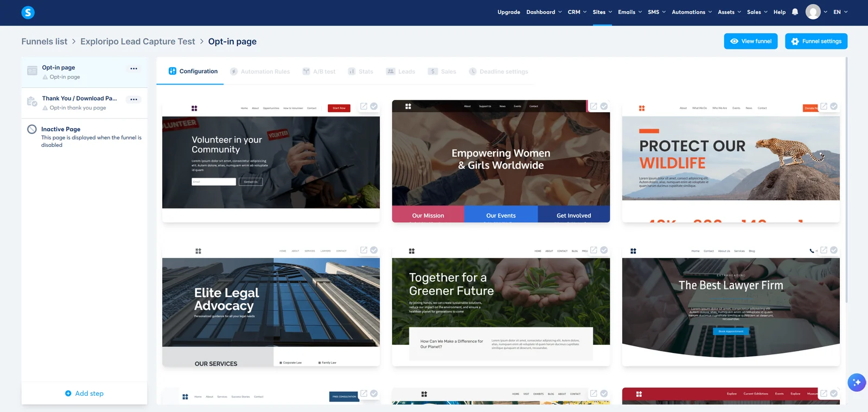868x412 pixels.
Task: Select the Elite Legal Advocacy template checkmark
Action: [374, 250]
